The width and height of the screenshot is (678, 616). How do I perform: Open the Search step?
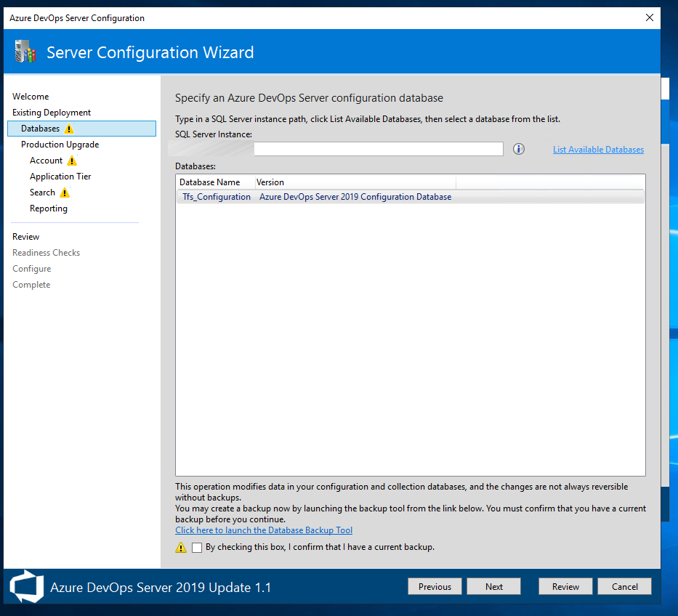[42, 192]
